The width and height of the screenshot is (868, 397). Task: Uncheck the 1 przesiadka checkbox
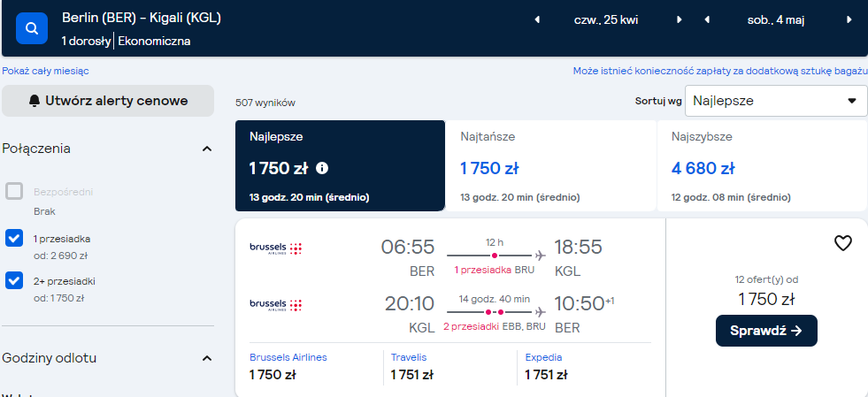[x=14, y=239]
